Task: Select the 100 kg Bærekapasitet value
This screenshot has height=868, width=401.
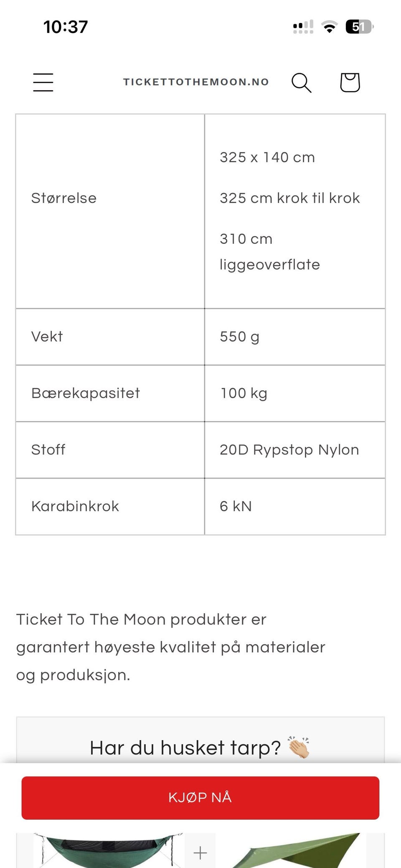Action: 244,393
